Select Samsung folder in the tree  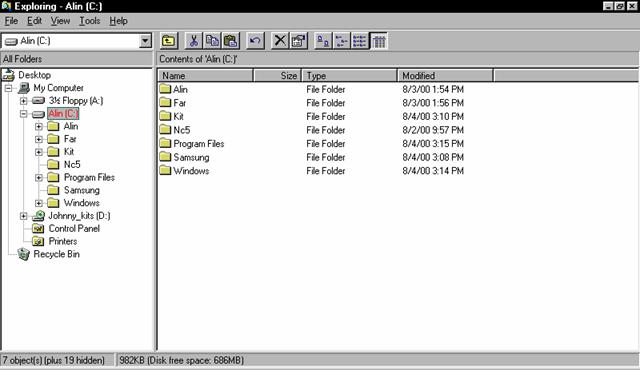(82, 190)
